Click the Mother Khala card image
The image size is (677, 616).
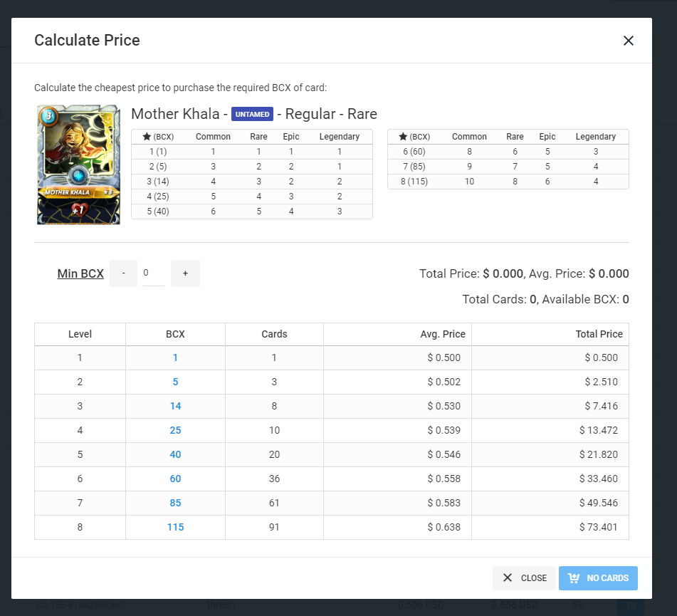coord(78,165)
